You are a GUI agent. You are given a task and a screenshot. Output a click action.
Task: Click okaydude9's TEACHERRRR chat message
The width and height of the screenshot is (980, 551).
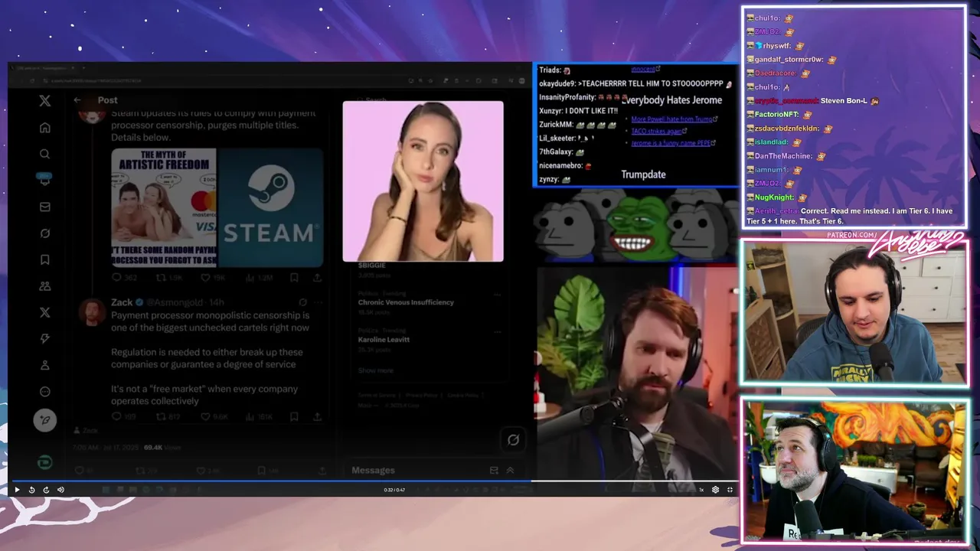(x=635, y=83)
